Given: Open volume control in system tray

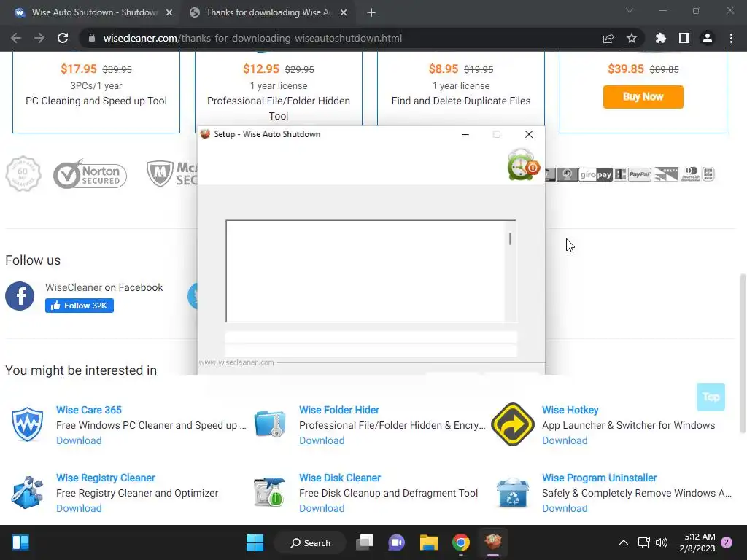Looking at the screenshot, I should [x=662, y=542].
